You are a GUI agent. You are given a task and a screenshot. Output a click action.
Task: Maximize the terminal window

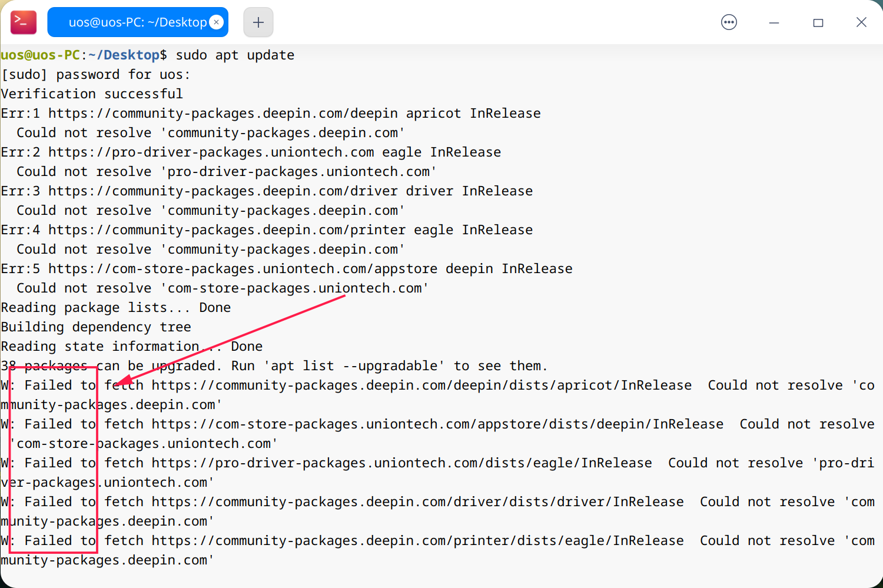(x=818, y=22)
